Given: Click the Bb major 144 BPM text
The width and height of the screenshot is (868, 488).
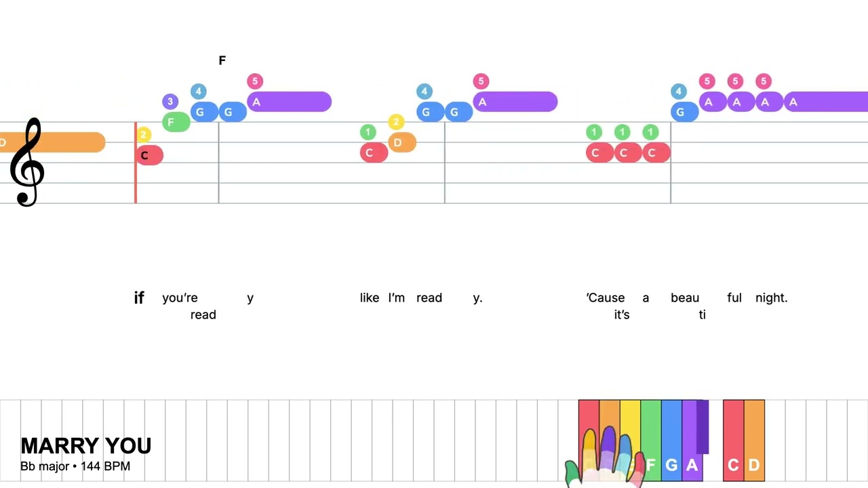Looking at the screenshot, I should (75, 466).
